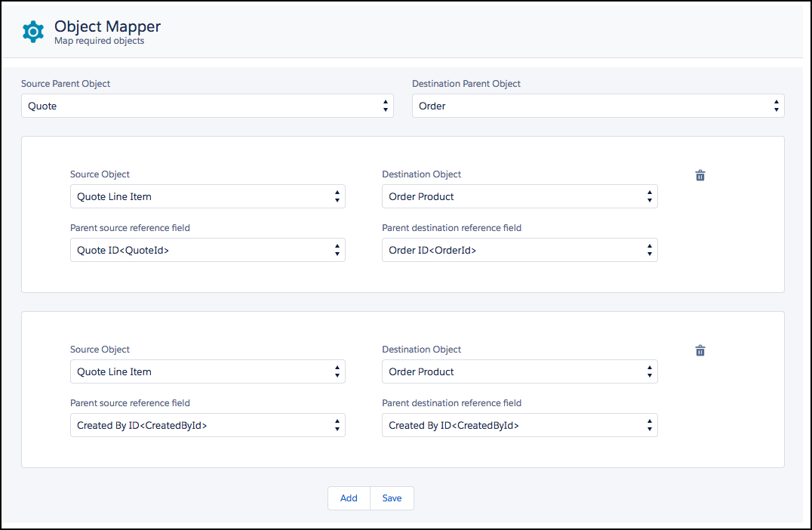The width and height of the screenshot is (812, 530).
Task: Open the Order ID<OrderId> reference dropdown
Action: (520, 250)
